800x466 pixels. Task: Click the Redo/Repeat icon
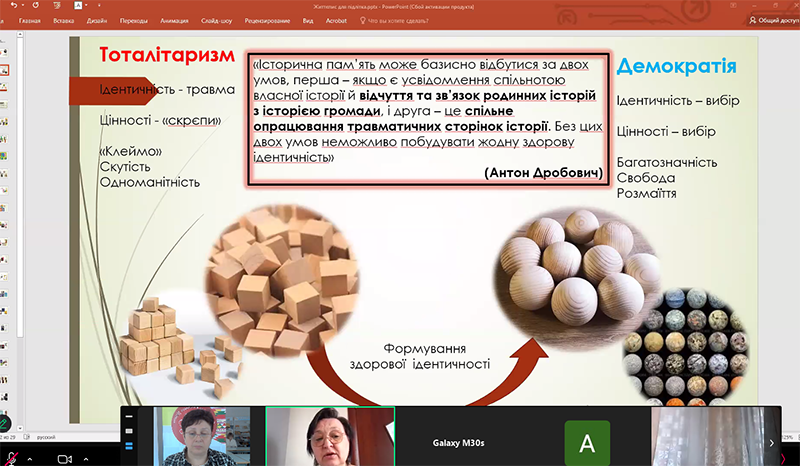pyautogui.click(x=36, y=6)
